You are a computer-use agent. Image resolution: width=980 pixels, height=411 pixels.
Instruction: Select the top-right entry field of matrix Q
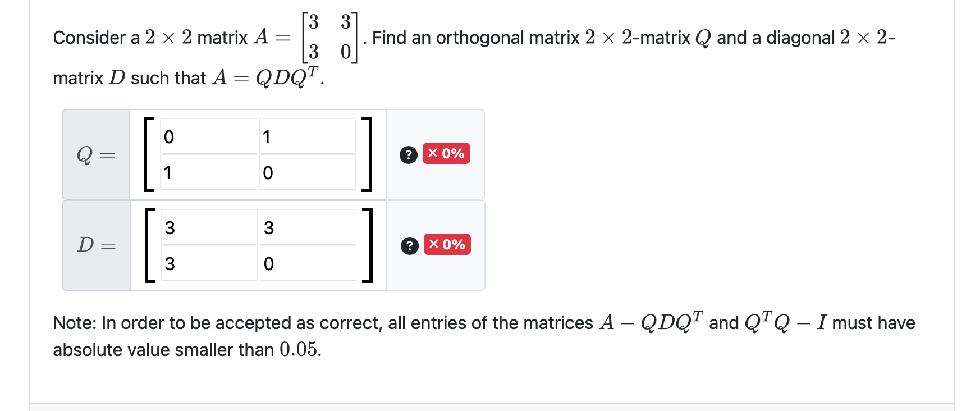click(x=307, y=135)
